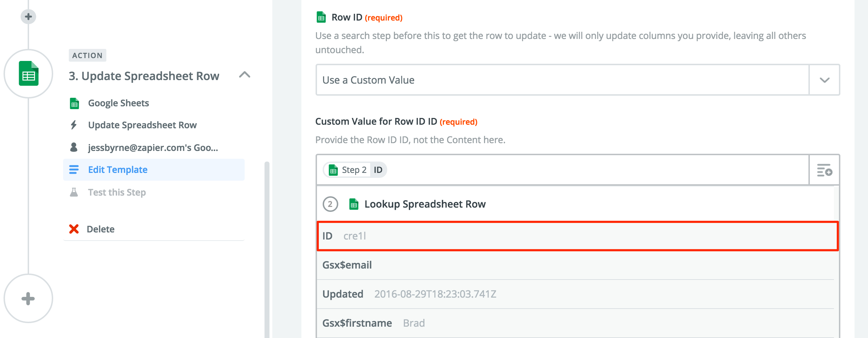868x338 pixels.
Task: Open Test this Step in sidebar
Action: tap(117, 192)
